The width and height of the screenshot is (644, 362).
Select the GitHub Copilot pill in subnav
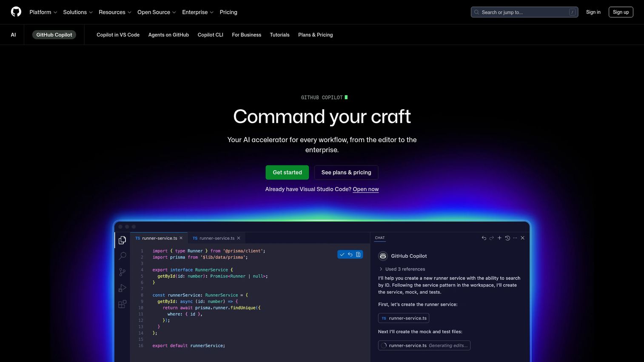[54, 35]
